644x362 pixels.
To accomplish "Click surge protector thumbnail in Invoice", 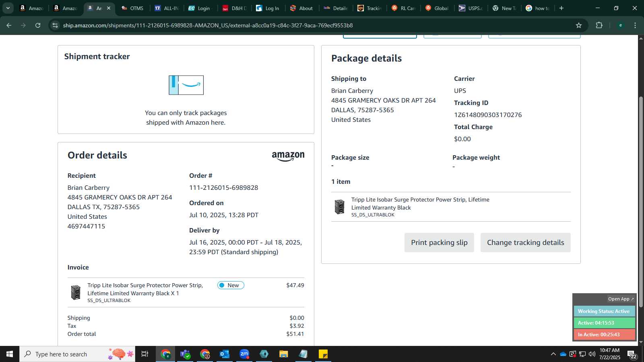I will tap(76, 292).
